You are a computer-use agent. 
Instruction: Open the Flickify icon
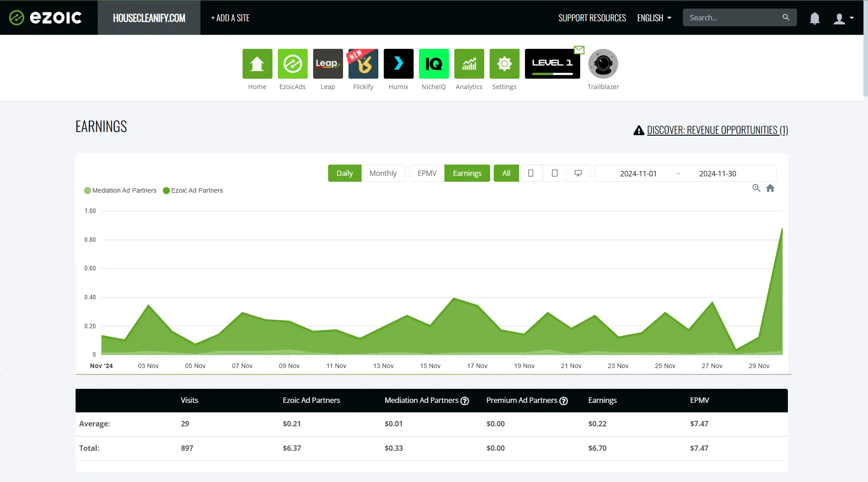363,64
